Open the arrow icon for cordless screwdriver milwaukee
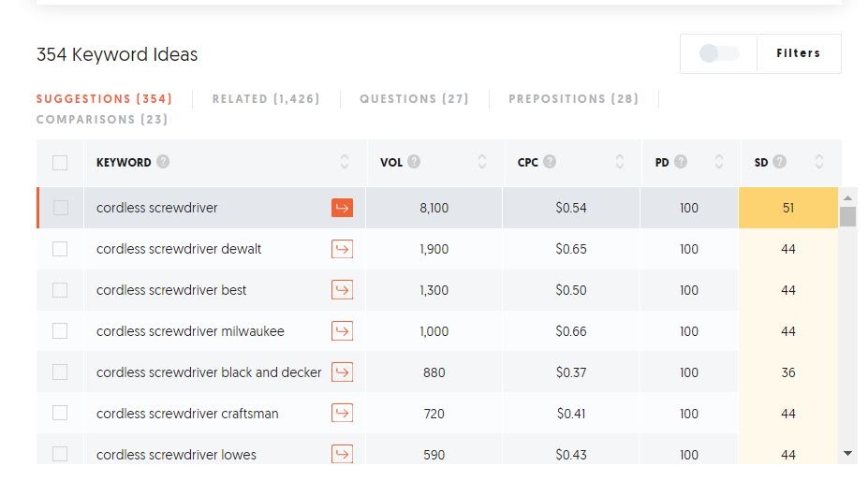The image size is (868, 481). click(342, 331)
